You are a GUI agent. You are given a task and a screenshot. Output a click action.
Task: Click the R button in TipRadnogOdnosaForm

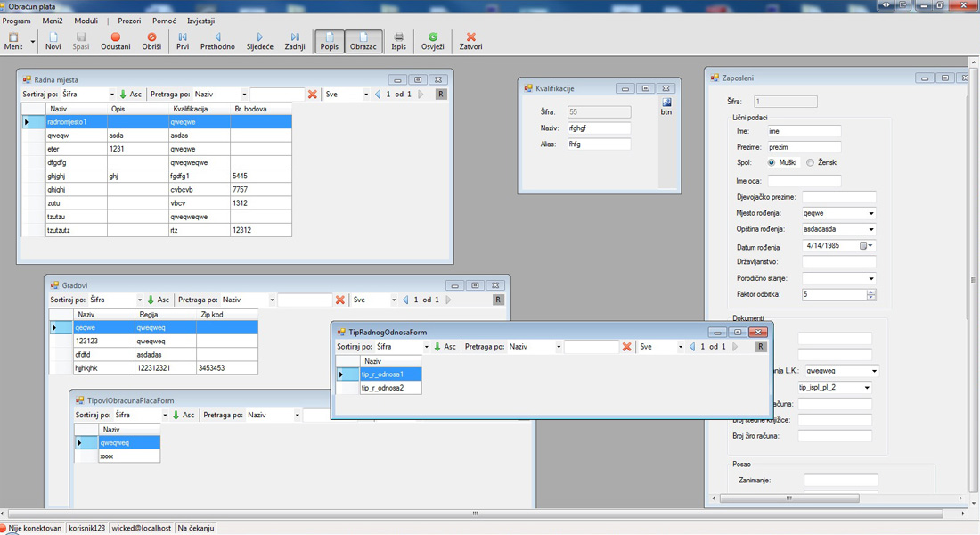pyautogui.click(x=761, y=347)
